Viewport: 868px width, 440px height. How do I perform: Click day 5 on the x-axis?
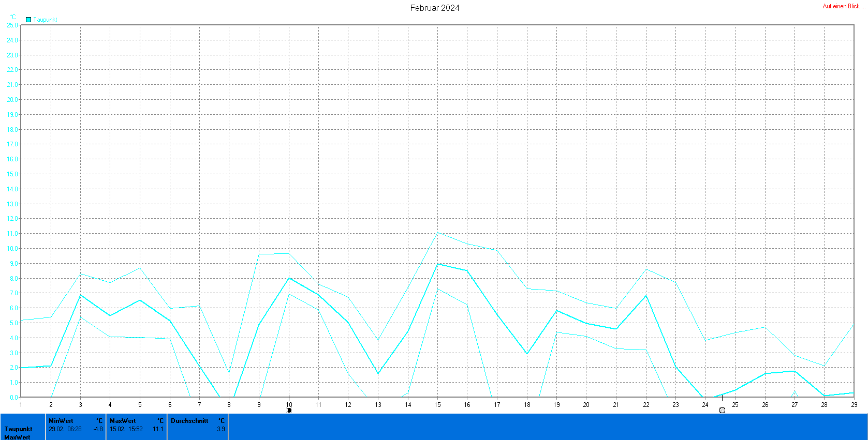click(140, 405)
